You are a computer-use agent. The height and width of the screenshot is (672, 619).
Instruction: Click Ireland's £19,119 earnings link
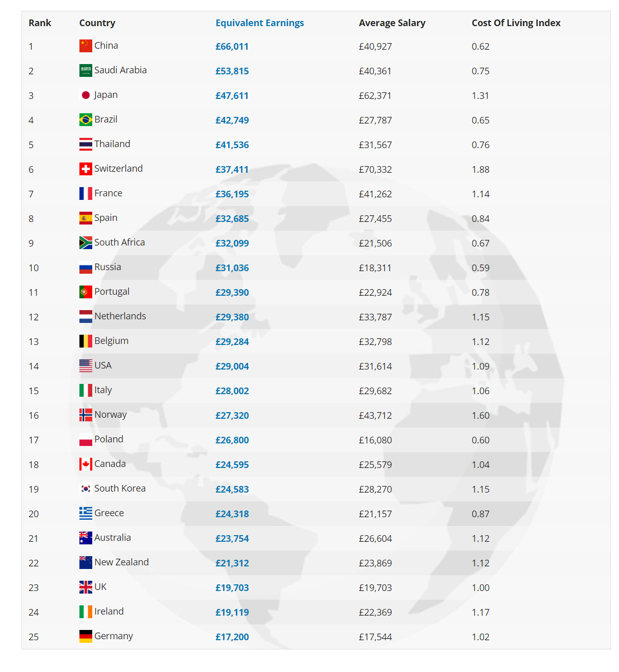coord(232,613)
